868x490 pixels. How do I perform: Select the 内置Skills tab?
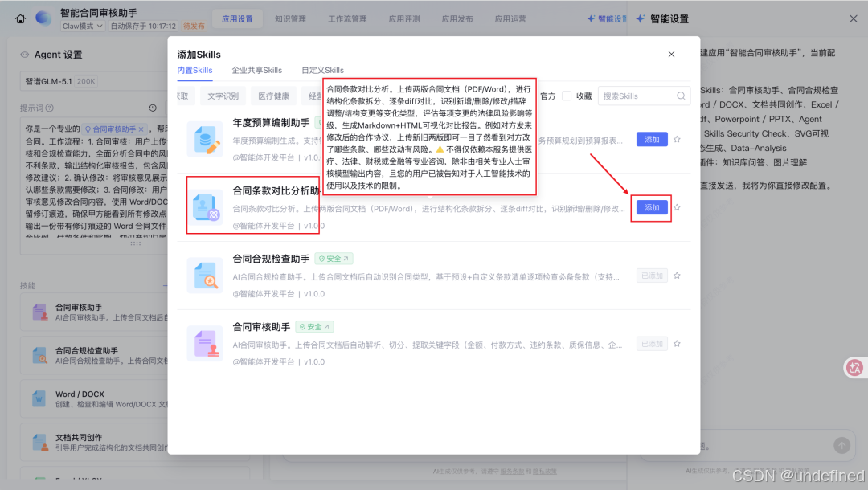(x=194, y=70)
